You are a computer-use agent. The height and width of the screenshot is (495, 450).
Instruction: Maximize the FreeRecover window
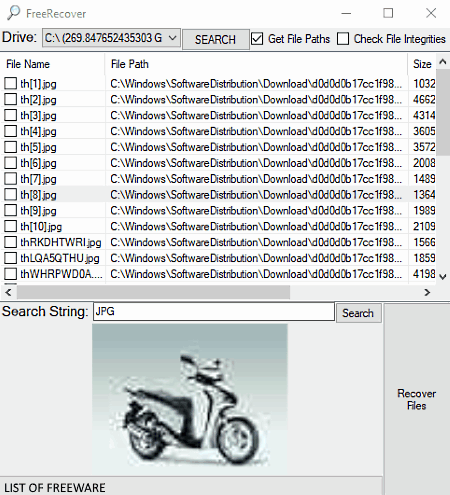(x=388, y=13)
